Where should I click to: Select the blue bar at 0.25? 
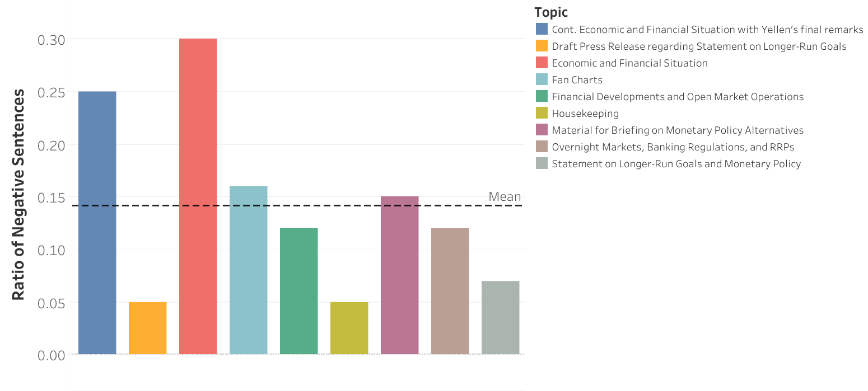click(x=97, y=223)
